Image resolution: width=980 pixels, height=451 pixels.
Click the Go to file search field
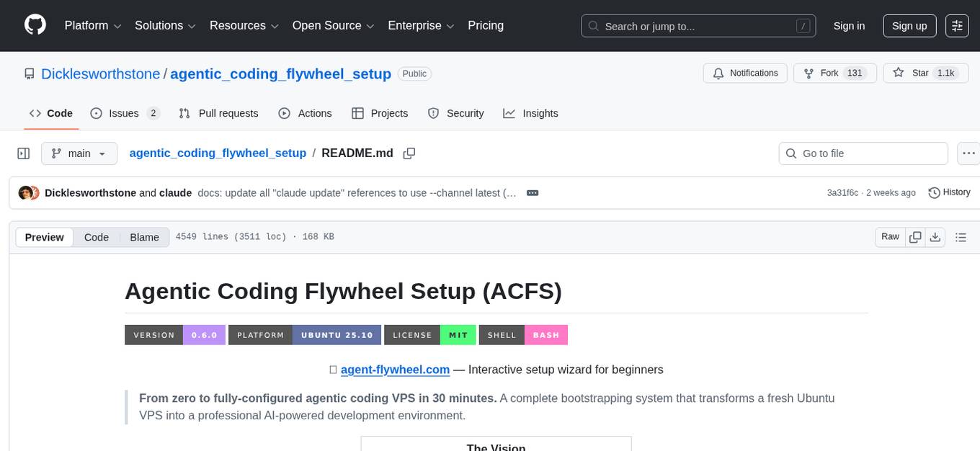(x=863, y=153)
